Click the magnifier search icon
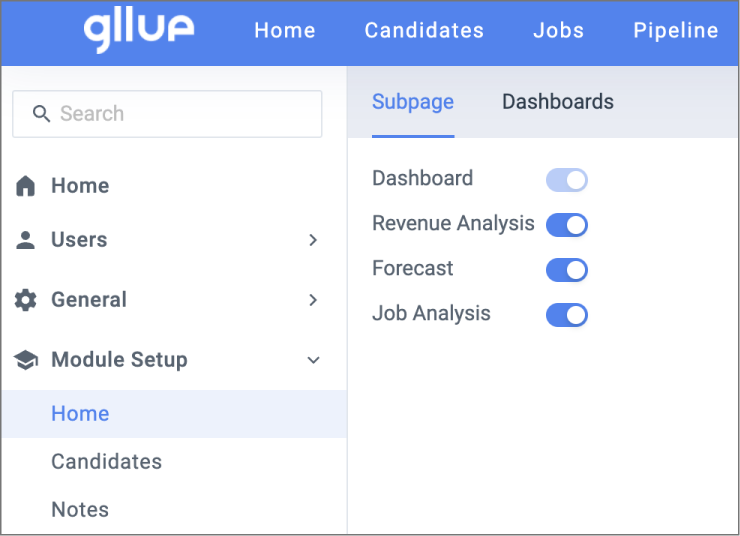The image size is (740, 536). (x=41, y=114)
